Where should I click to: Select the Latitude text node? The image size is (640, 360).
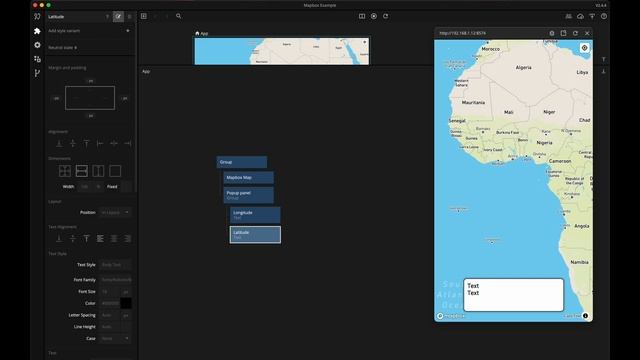point(255,235)
